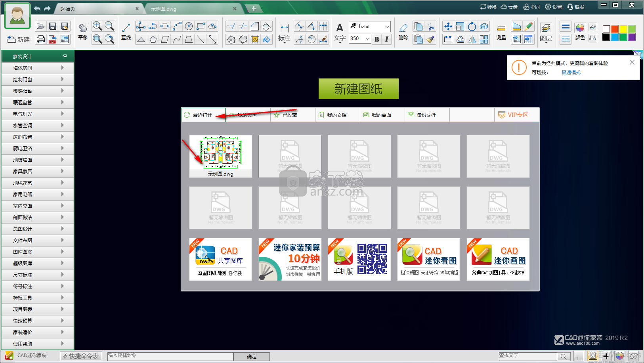Viewport: 644px width, 363px height.
Task: Click the rotate tool
Action: coord(472,27)
